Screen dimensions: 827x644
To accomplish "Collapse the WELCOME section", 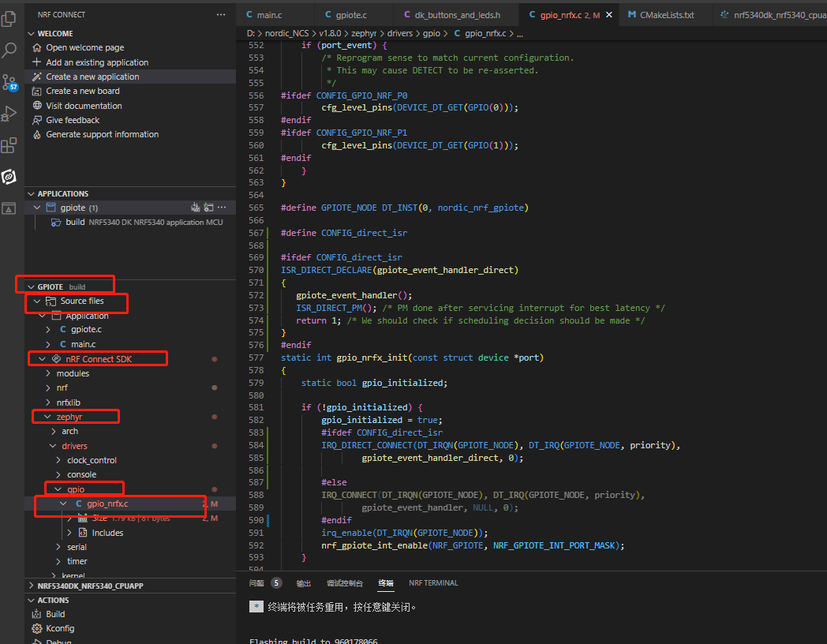I will click(31, 33).
